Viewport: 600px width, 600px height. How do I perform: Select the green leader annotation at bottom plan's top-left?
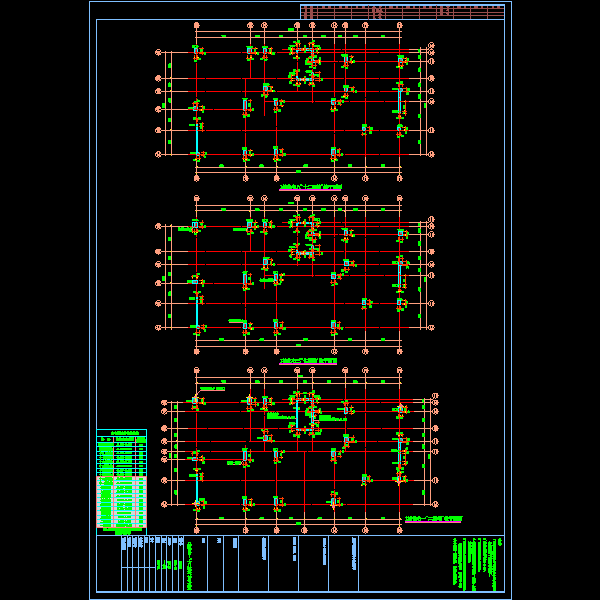tap(212, 389)
